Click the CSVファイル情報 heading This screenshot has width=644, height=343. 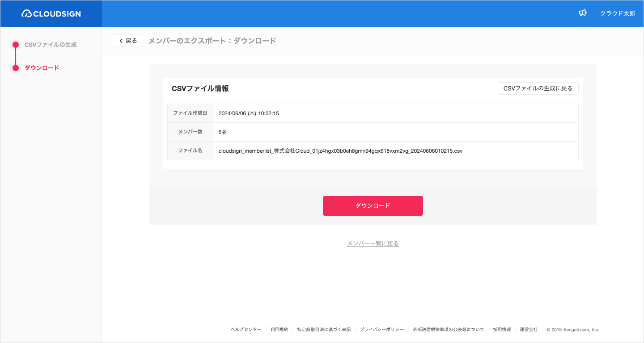[x=200, y=88]
